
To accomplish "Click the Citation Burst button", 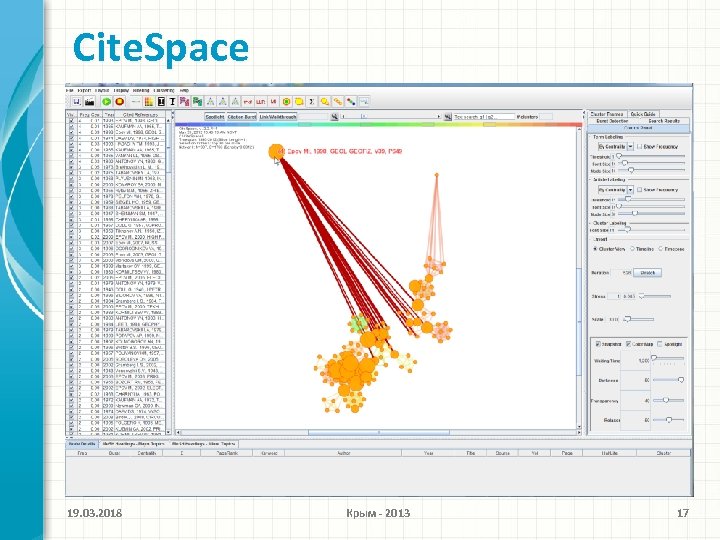I will (242, 117).
